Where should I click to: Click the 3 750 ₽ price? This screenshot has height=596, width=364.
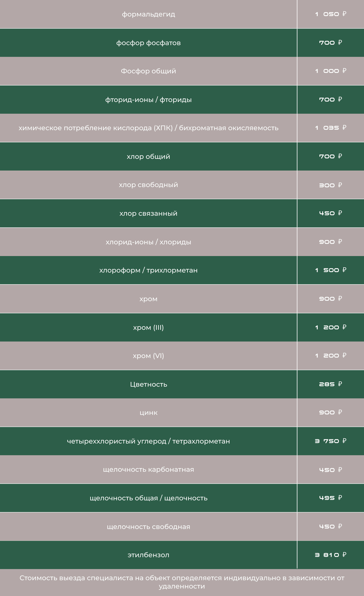[330, 441]
